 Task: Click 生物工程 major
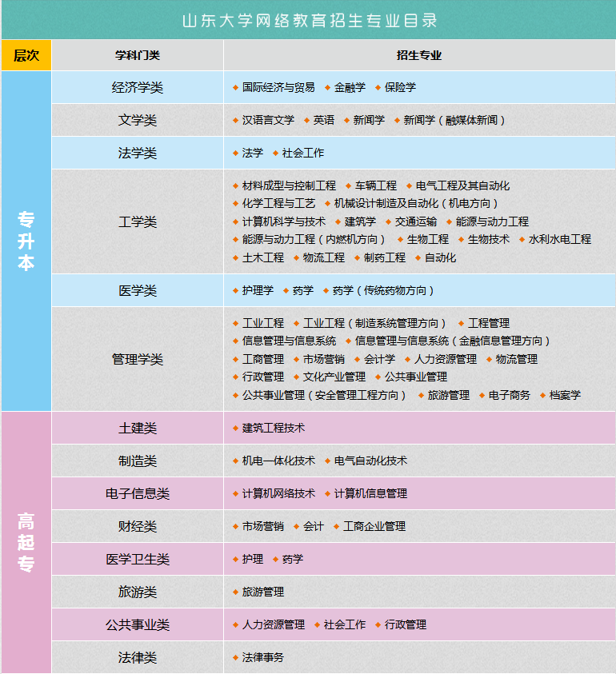[x=427, y=239]
